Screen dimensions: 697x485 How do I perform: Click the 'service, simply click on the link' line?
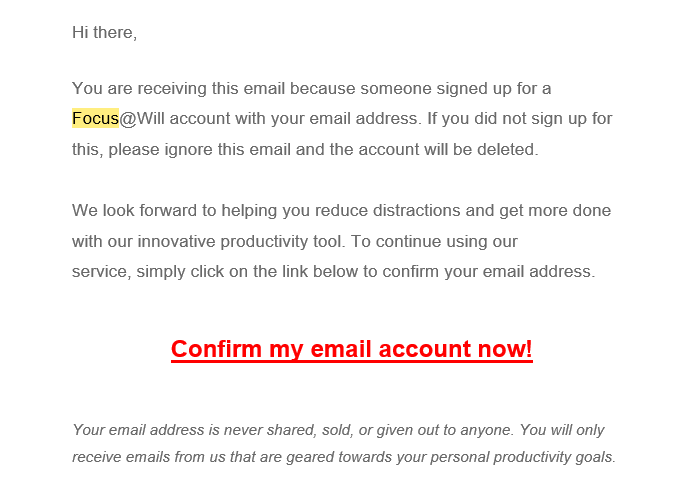click(x=333, y=272)
